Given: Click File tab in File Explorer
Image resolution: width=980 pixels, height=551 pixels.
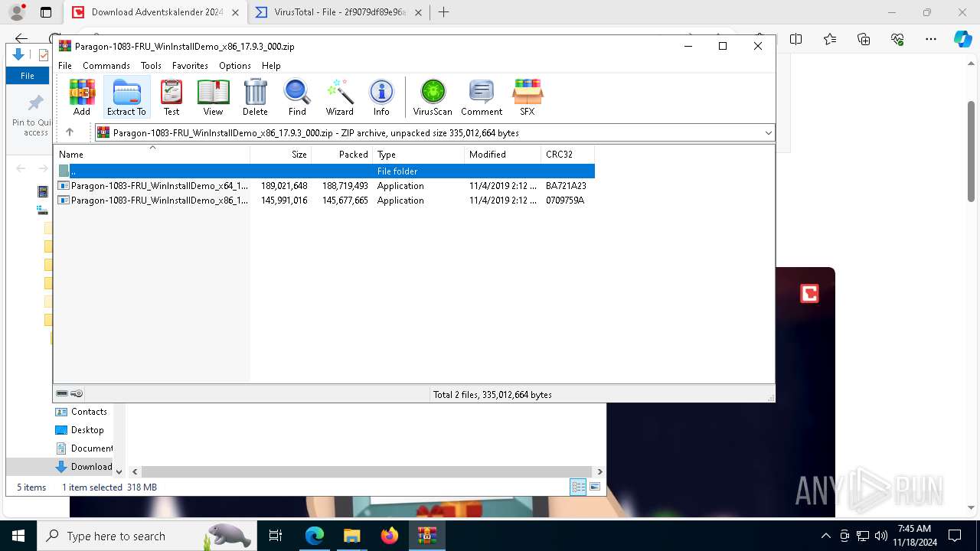Looking at the screenshot, I should pyautogui.click(x=28, y=76).
